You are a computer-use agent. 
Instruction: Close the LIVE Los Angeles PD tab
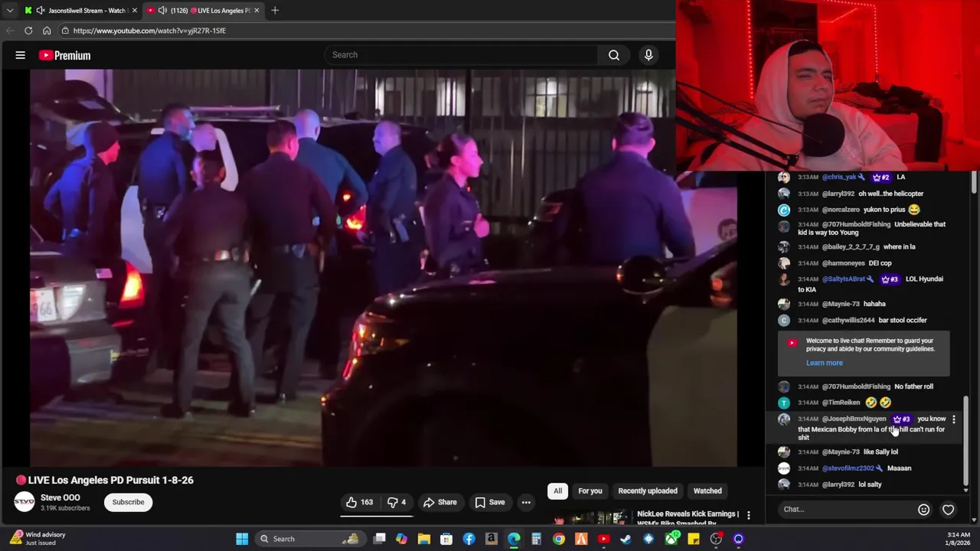click(x=256, y=11)
